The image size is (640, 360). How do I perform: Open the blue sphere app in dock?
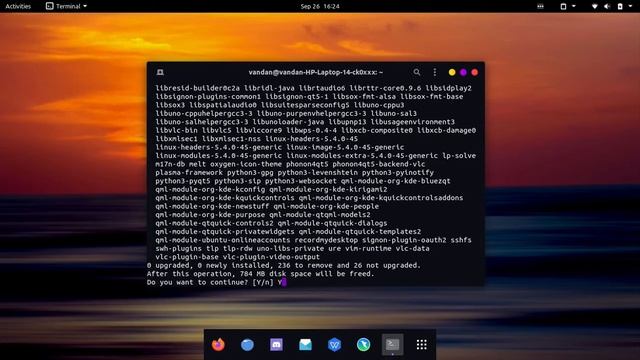(x=247, y=344)
